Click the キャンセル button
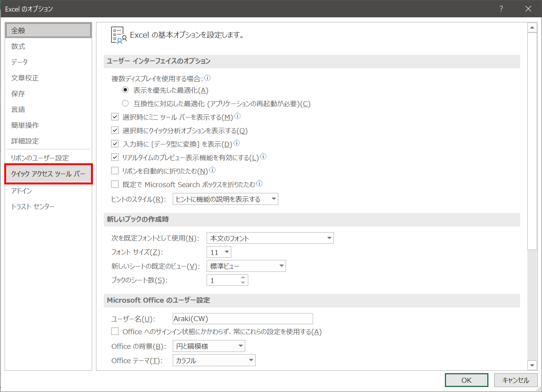The height and width of the screenshot is (392, 542). point(516,380)
